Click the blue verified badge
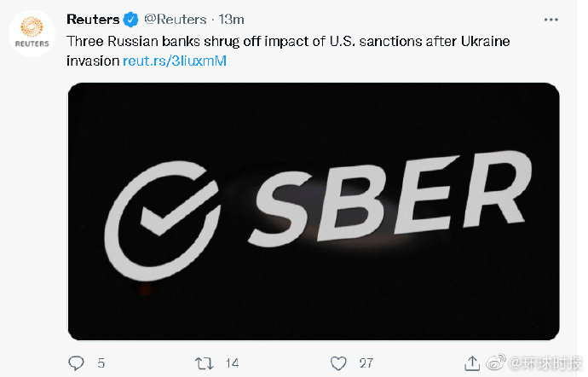 coord(131,20)
